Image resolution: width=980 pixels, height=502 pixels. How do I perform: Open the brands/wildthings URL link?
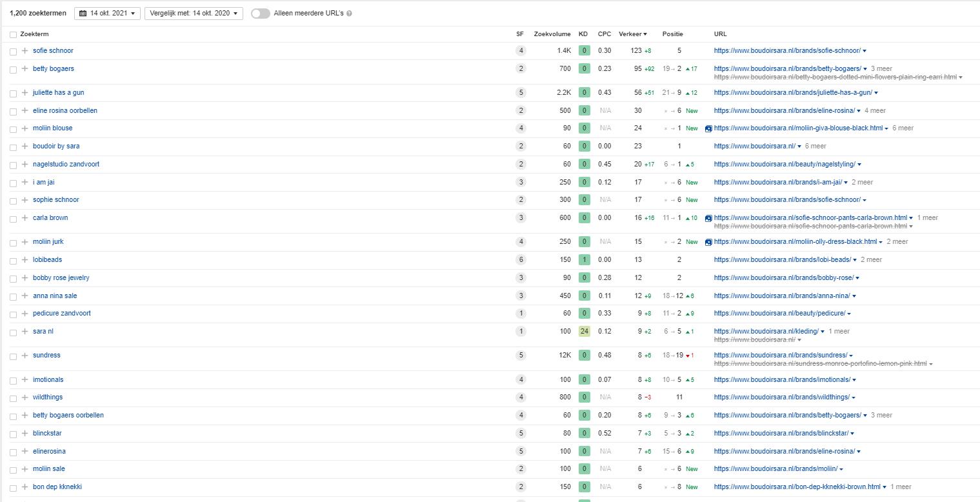click(x=782, y=397)
